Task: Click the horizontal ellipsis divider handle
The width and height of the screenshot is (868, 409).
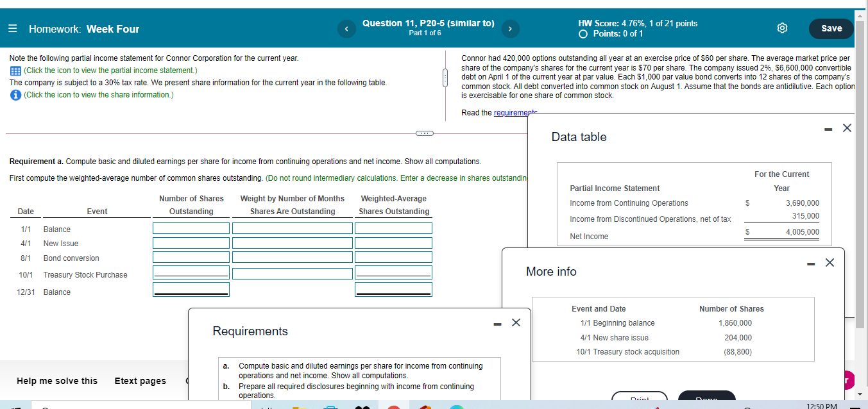Action: [x=424, y=133]
